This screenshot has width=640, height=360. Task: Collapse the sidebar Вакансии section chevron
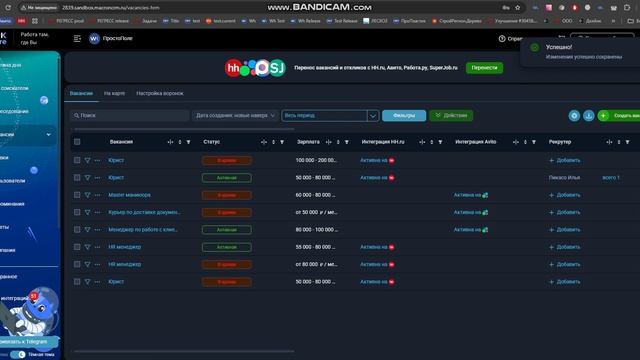[x=49, y=134]
